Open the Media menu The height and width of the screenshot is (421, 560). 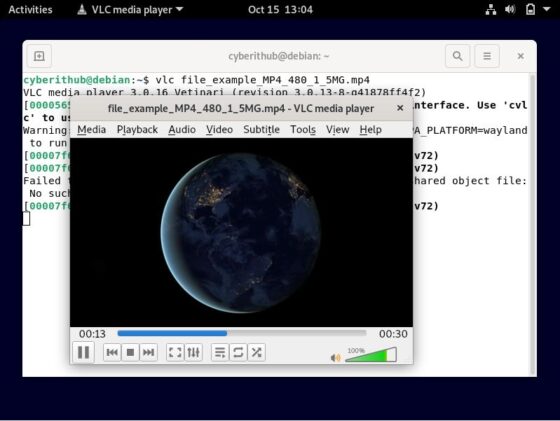(x=91, y=129)
